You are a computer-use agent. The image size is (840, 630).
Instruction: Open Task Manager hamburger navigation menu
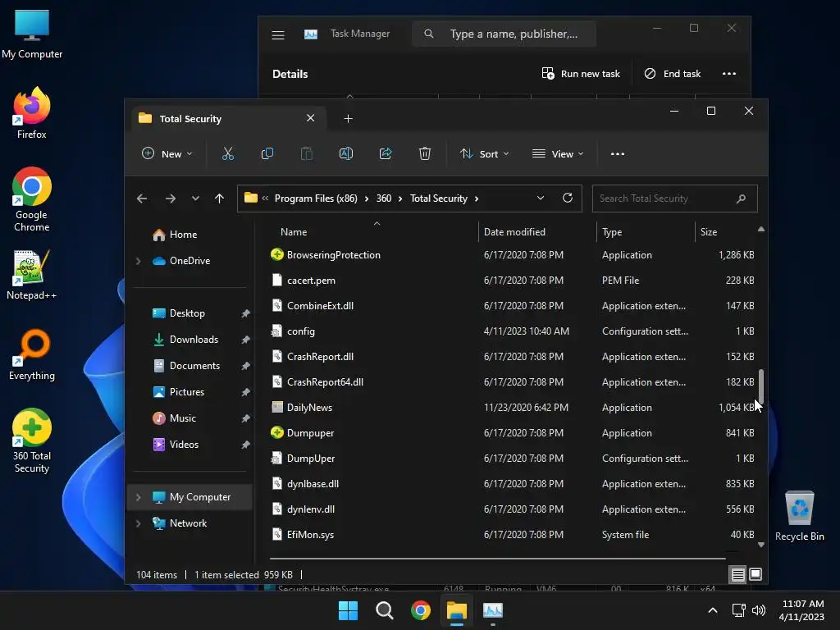(277, 34)
